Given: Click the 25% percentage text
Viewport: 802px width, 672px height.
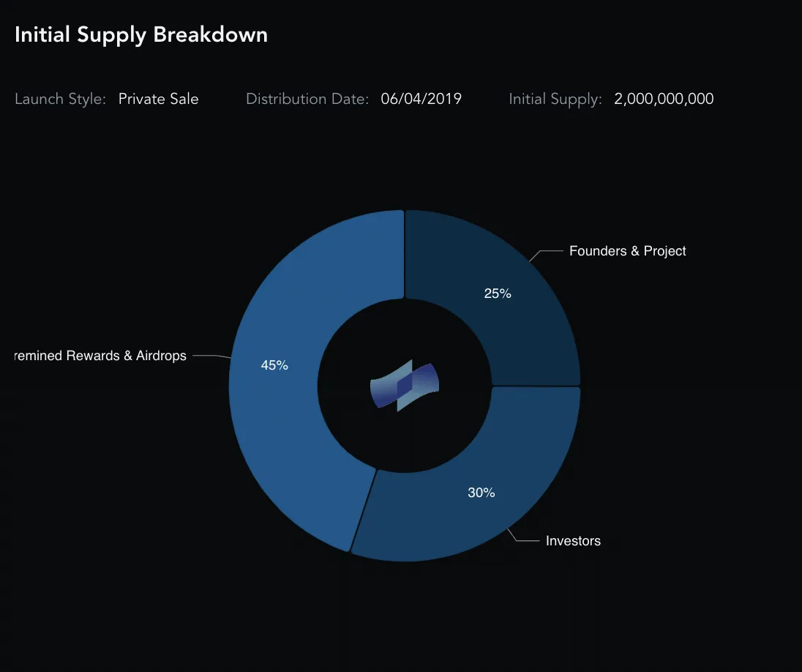Looking at the screenshot, I should [x=498, y=294].
